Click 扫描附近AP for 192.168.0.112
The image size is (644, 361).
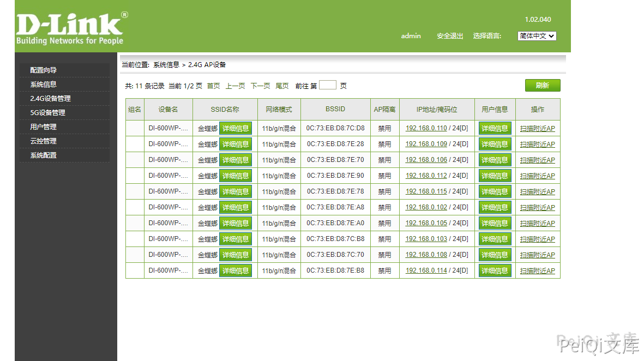[537, 176]
